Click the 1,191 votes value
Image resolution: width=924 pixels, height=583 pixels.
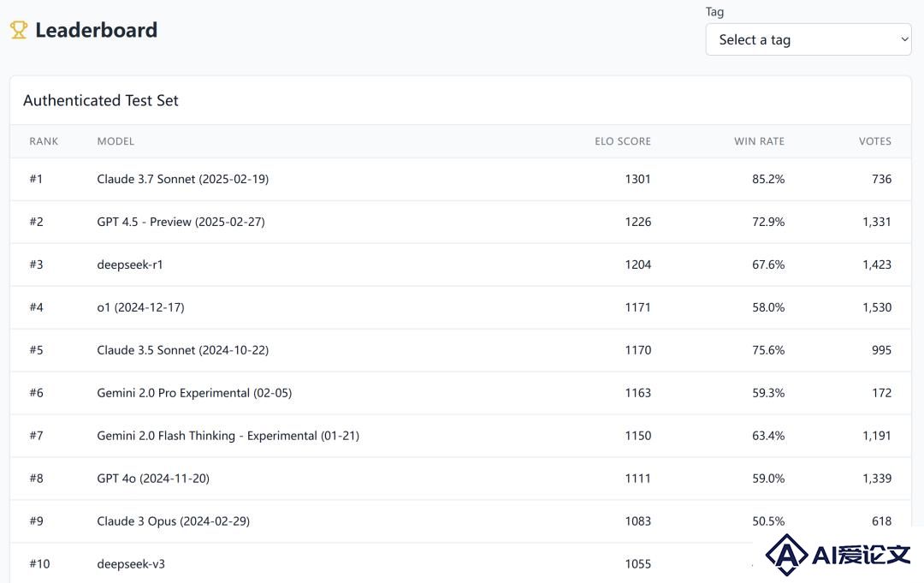pos(877,436)
